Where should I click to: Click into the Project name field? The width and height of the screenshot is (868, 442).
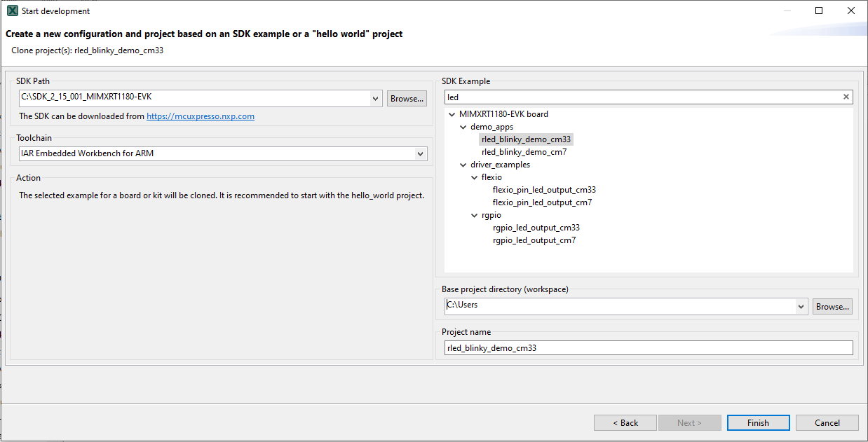coord(648,347)
